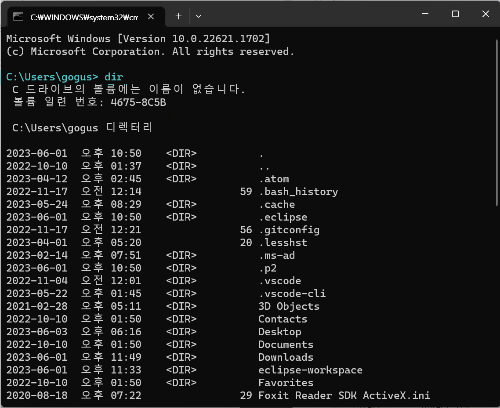Screen dimensions: 500x408
Task: Click the '.bash_history' file name
Action: tap(299, 192)
